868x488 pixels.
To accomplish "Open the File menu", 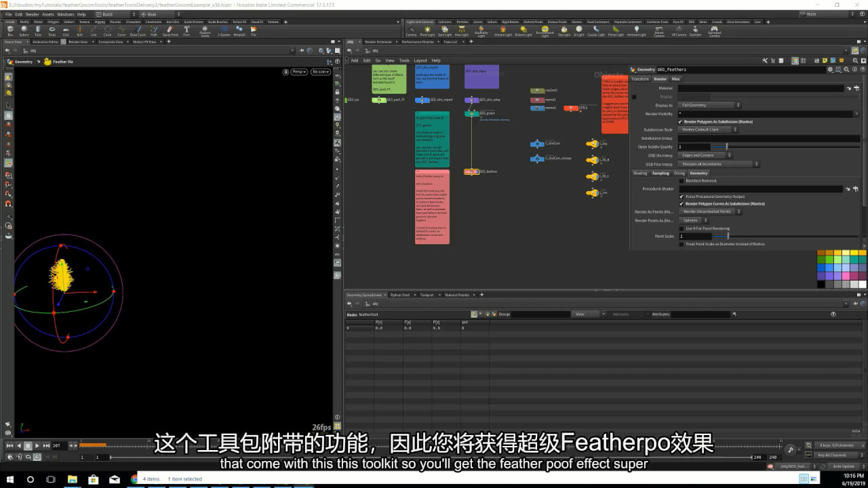I will (8, 14).
